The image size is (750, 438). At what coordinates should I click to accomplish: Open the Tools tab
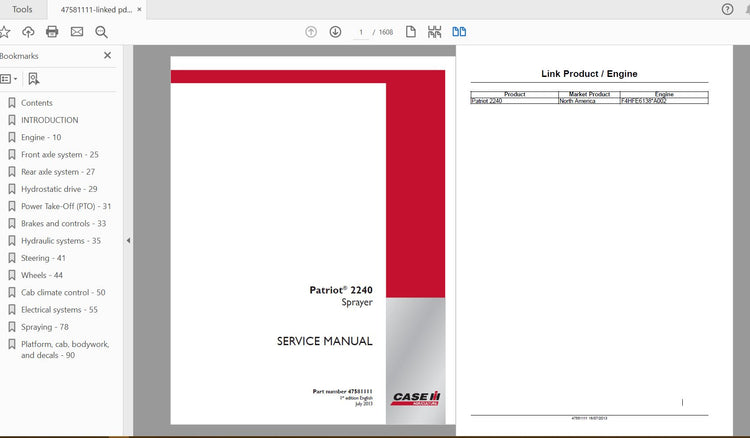(x=22, y=9)
